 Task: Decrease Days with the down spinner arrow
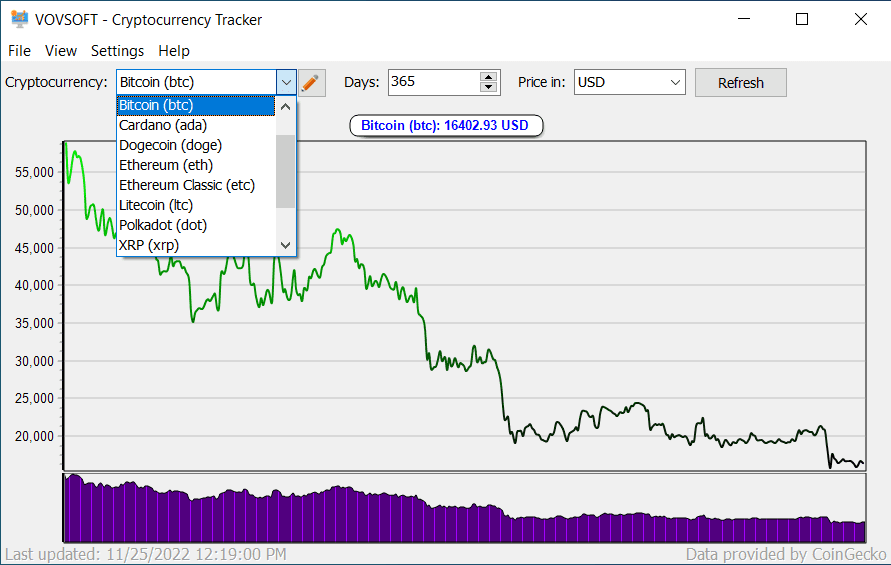click(x=489, y=87)
